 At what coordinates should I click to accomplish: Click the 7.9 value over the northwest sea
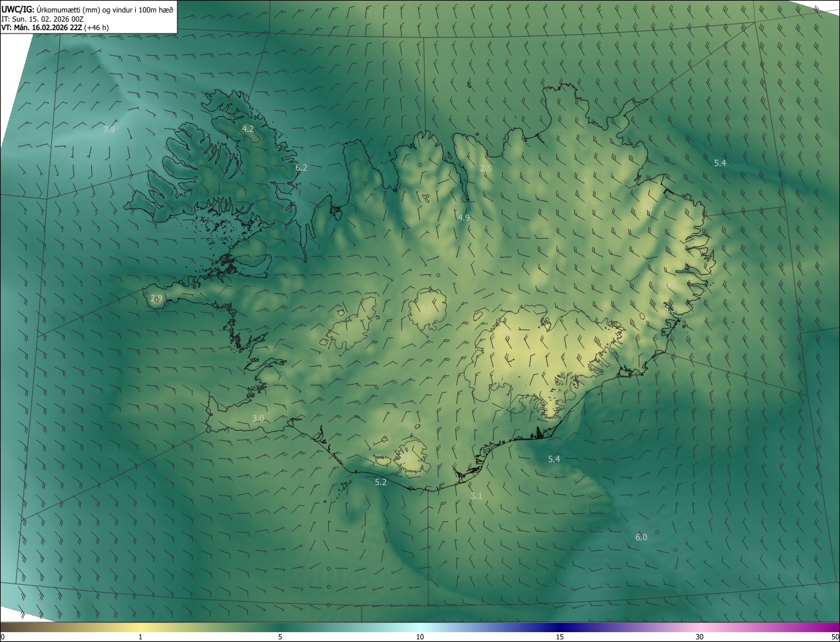[x=109, y=130]
